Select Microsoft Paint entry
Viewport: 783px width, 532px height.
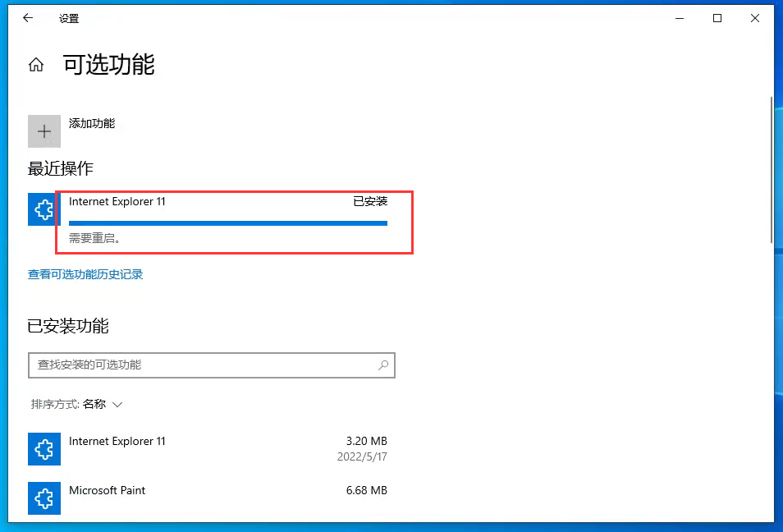(208, 498)
